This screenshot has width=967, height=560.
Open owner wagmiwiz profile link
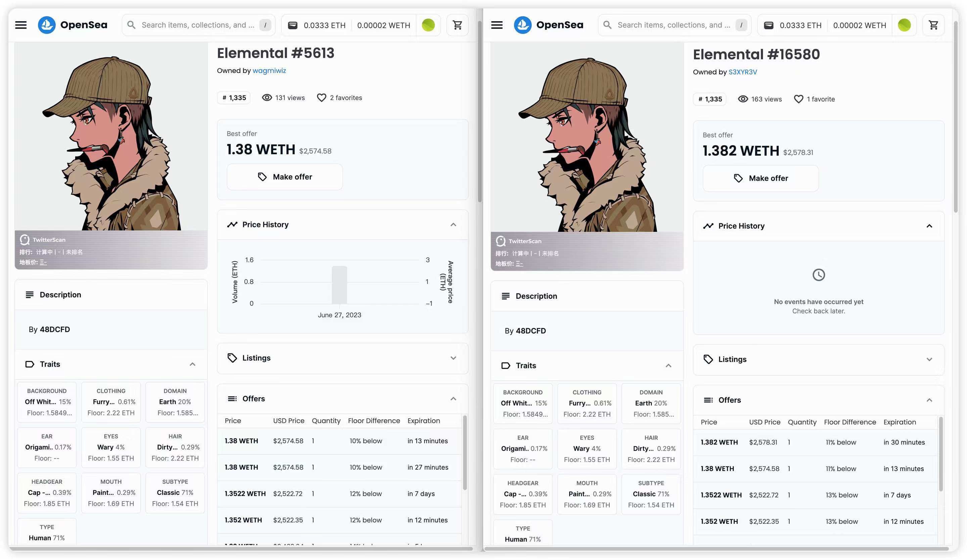point(269,71)
